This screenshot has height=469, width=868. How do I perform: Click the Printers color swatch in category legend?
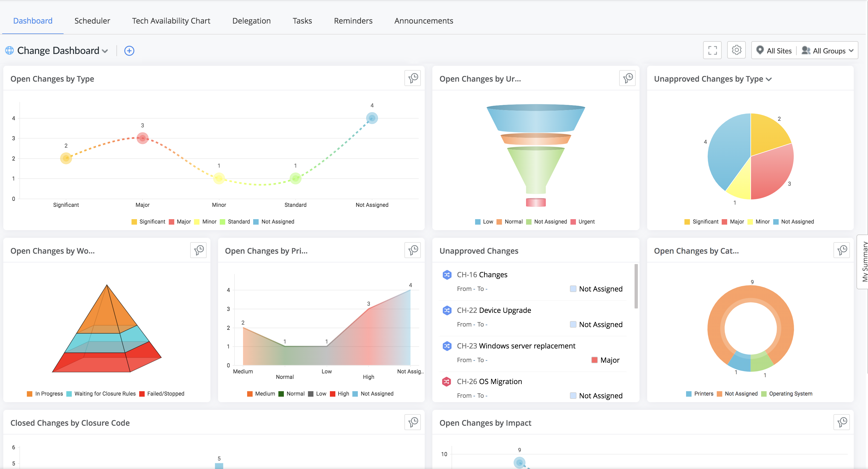(x=689, y=394)
